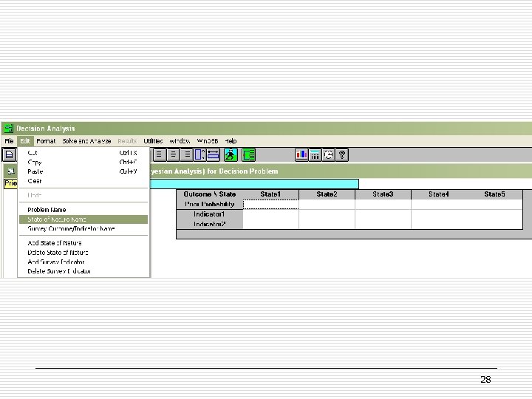Viewport: 532px width, 399px height.
Task: Open the Format menu
Action: click(x=46, y=141)
